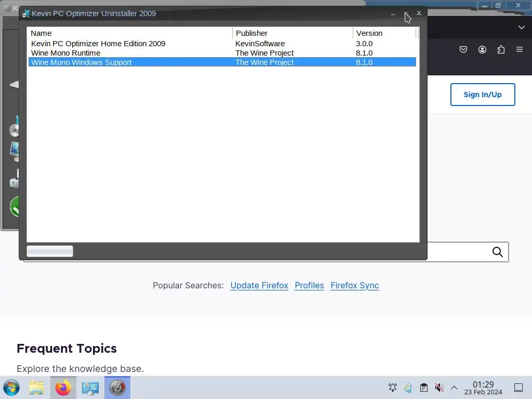Open the Profiles popular search link
532x399 pixels.
[309, 286]
